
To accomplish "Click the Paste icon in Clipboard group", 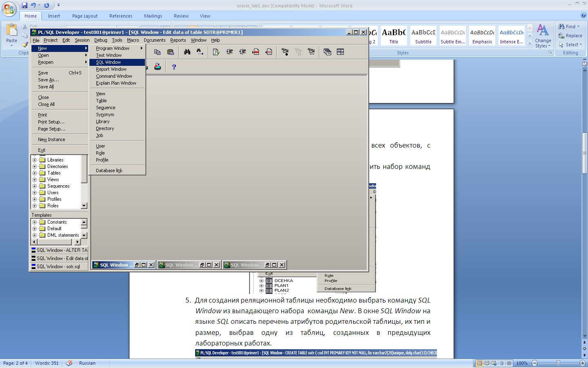I will [11, 31].
